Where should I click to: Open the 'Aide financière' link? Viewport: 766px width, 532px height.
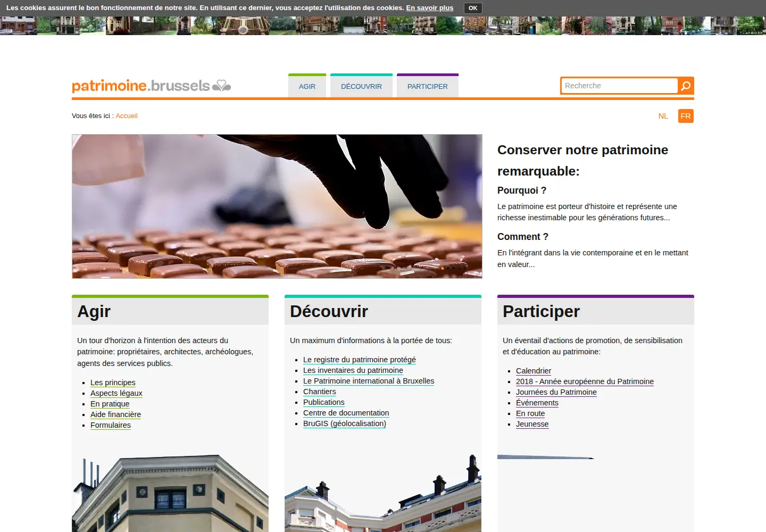(x=115, y=414)
